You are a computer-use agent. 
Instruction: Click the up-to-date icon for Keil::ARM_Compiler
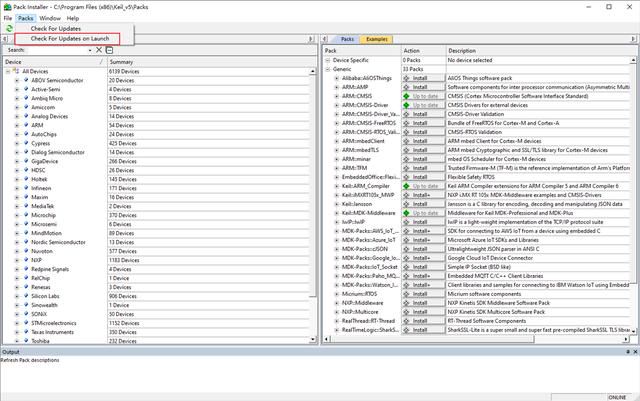(x=406, y=186)
